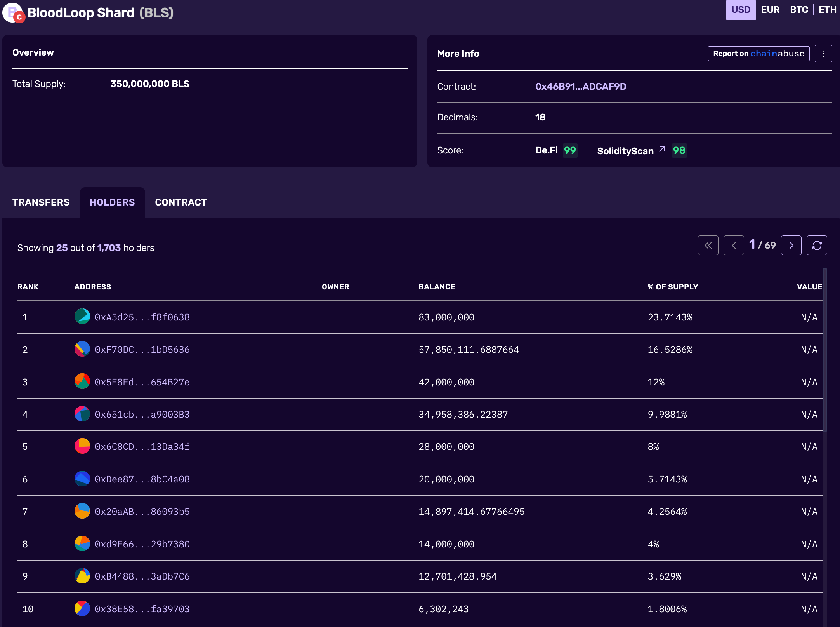
Task: Jump to first holders page
Action: [x=708, y=246]
